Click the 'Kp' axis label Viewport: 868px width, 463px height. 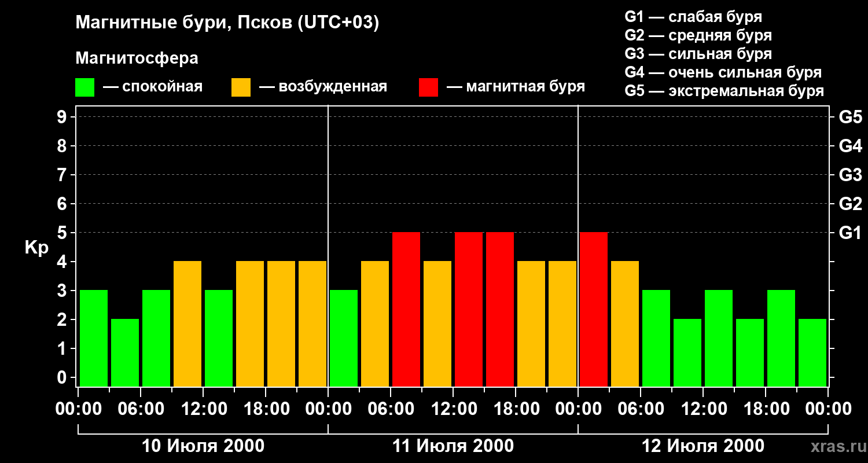36,248
